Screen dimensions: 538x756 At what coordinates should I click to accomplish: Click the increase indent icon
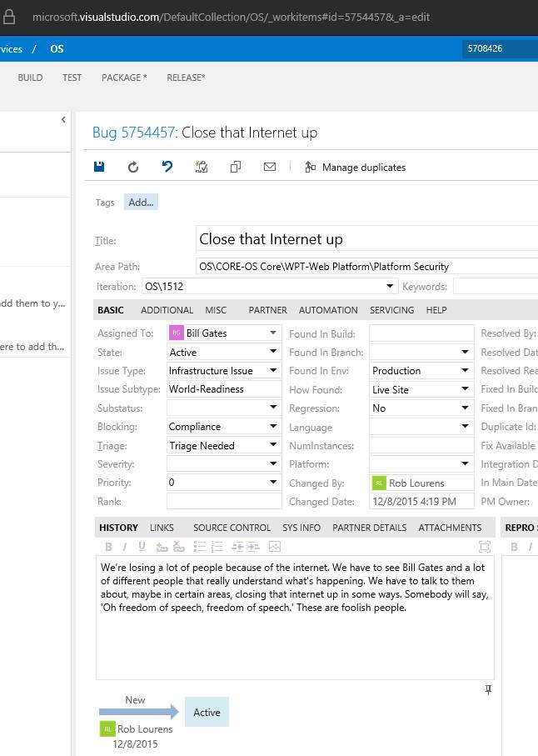pos(254,547)
